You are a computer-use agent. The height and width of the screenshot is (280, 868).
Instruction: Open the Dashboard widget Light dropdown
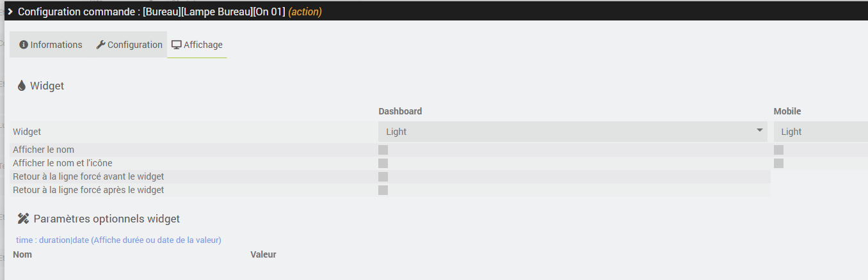tap(573, 132)
